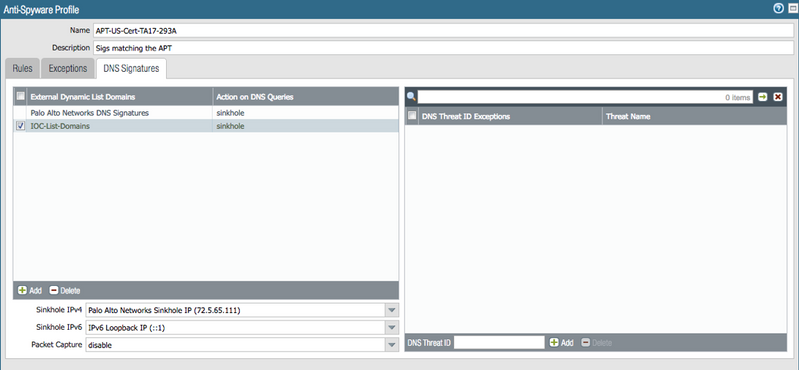Viewport: 799px width, 370px height.
Task: Delete the selected External Dynamic List entry
Action: click(x=65, y=290)
